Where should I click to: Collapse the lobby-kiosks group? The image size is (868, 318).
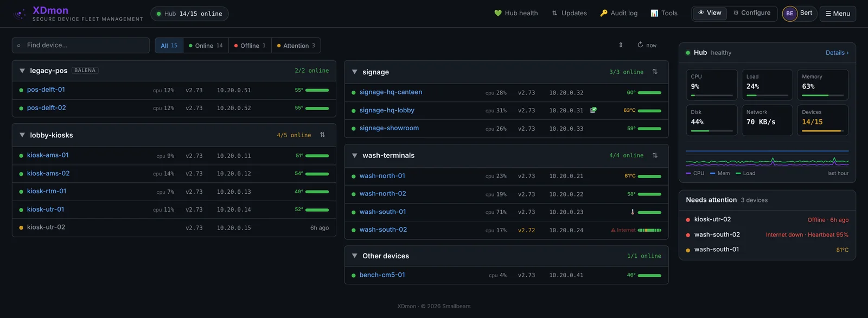[22, 135]
